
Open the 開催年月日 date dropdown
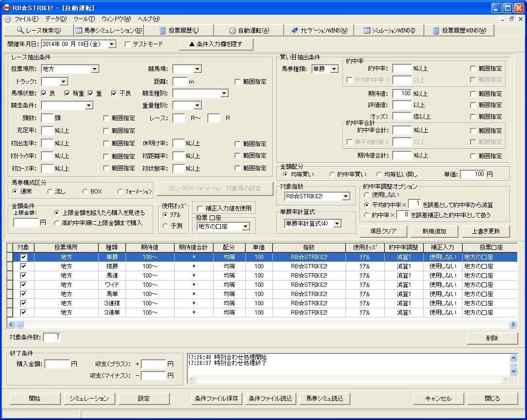click(112, 44)
